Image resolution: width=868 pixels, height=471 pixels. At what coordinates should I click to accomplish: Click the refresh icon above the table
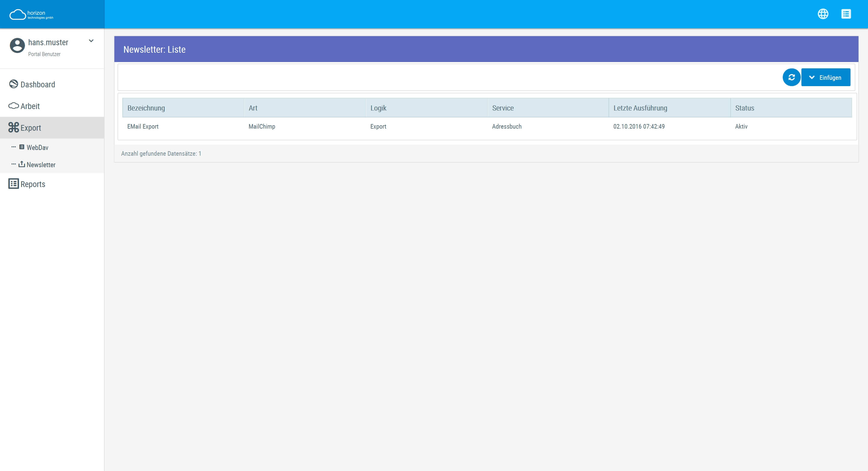pos(791,77)
